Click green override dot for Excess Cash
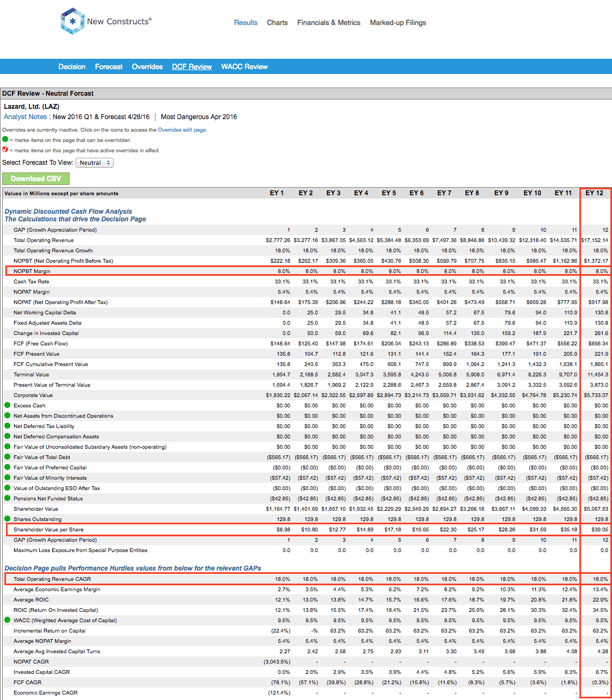Viewport: 612px width, 700px height. pos(8,405)
